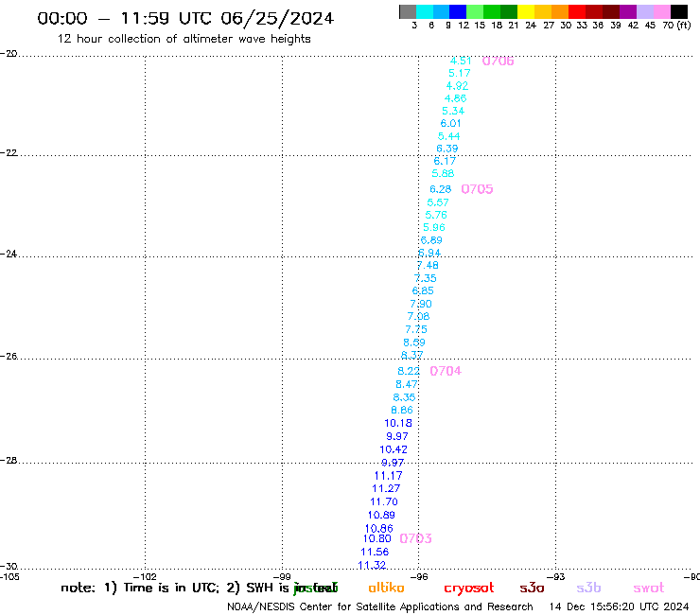
Task: Click the pink time marker 0705
Action: [477, 189]
